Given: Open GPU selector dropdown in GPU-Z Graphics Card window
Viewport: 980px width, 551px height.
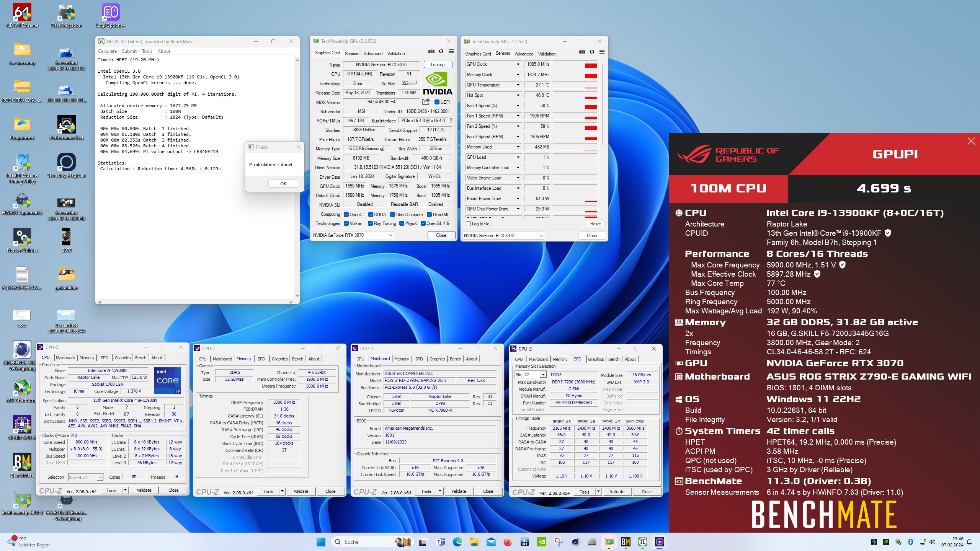Looking at the screenshot, I should pos(353,235).
